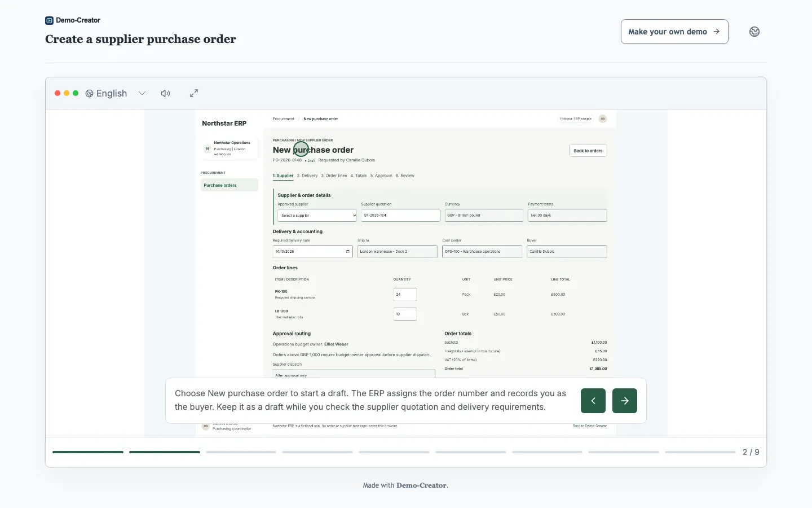Click the Northstar Operations N badge
Viewport: 812px width, 508px height.
[x=208, y=148]
